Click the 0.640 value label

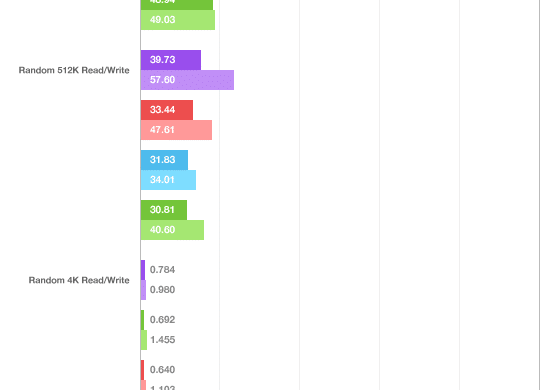click(162, 370)
